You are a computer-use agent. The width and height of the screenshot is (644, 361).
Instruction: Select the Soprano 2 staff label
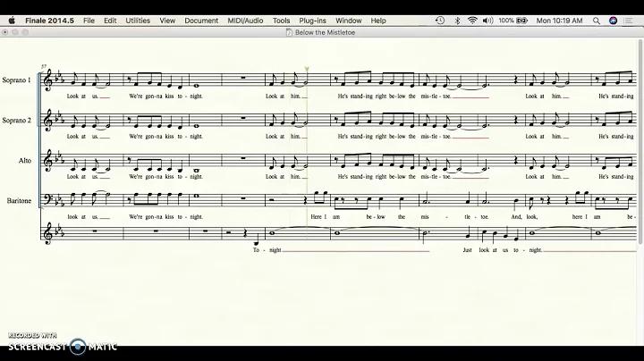click(x=16, y=121)
